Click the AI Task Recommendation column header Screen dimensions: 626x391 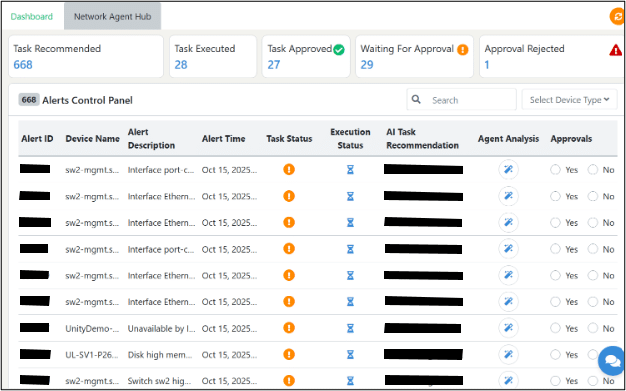[422, 139]
